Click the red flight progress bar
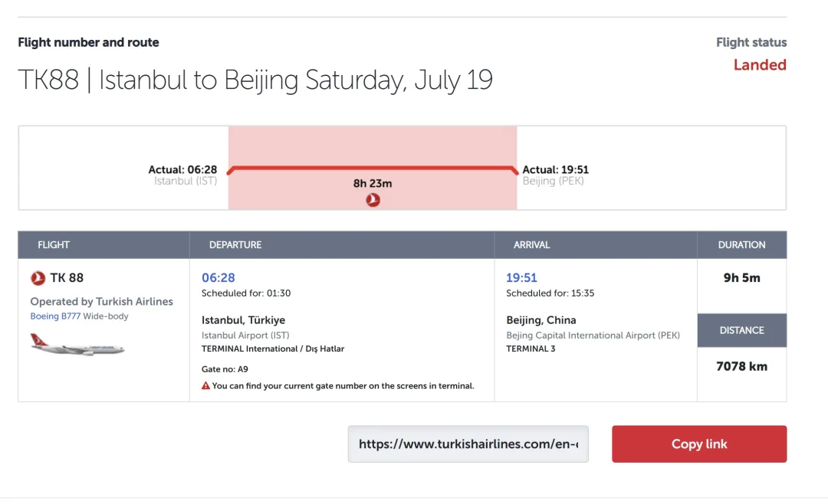 point(373,169)
